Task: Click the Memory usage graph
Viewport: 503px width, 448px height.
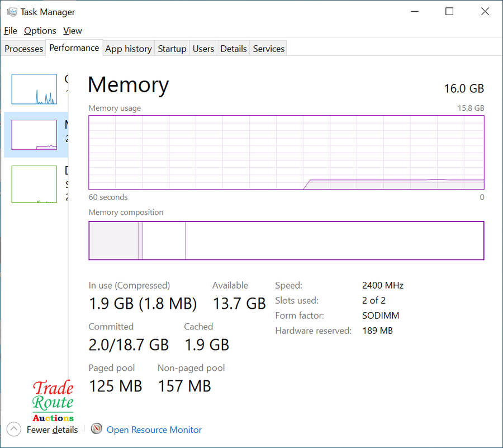Action: coord(286,153)
